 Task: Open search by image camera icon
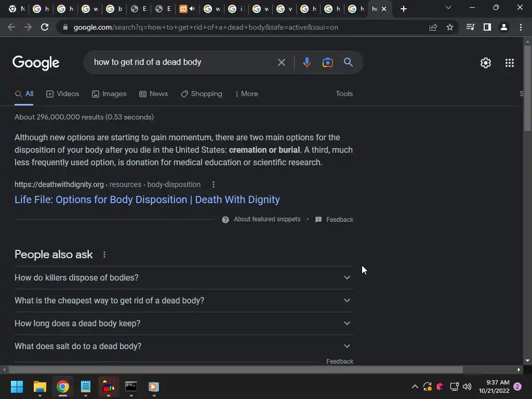[x=327, y=62]
